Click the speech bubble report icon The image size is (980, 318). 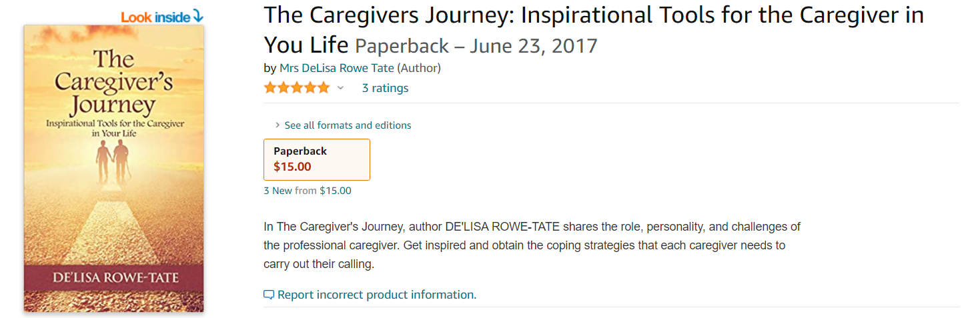point(269,295)
